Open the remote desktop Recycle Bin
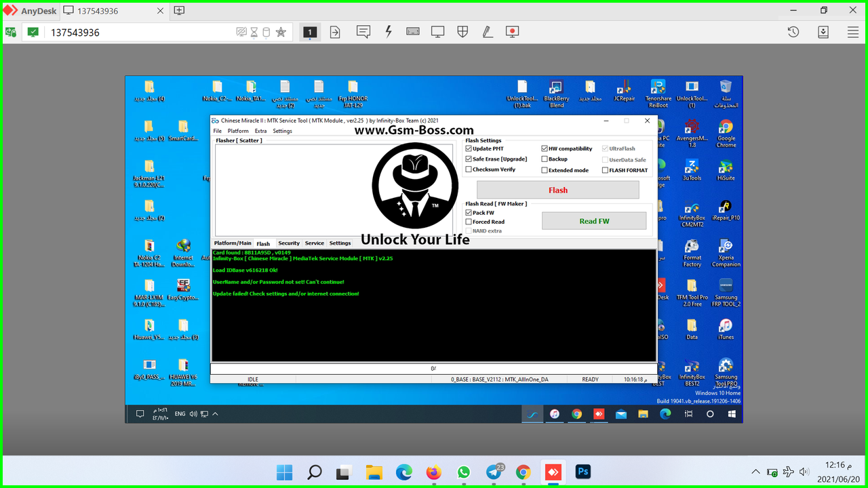The height and width of the screenshot is (488, 868). [726, 94]
